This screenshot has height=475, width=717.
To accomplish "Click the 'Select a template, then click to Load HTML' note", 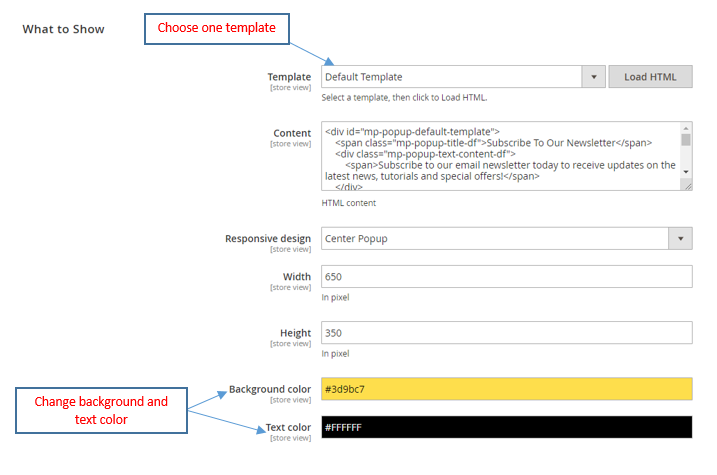I will coord(404,97).
